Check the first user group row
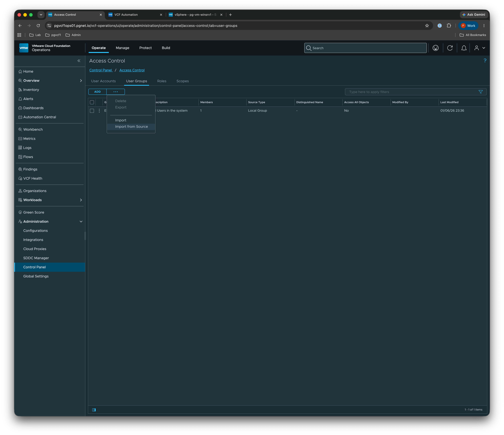 [92, 111]
